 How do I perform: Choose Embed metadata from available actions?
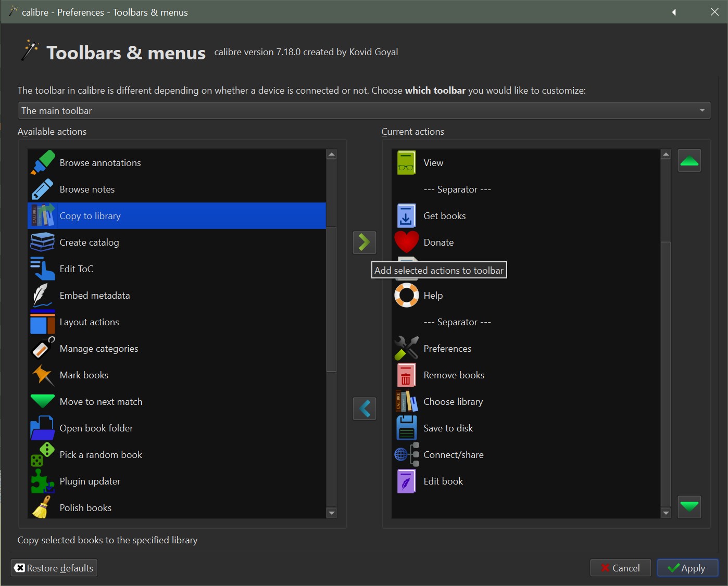(94, 296)
